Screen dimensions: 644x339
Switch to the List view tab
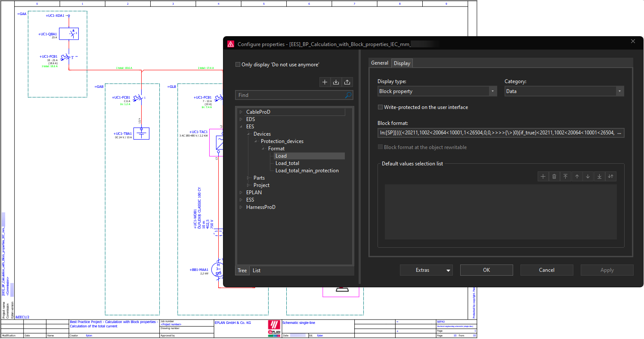coord(256,270)
